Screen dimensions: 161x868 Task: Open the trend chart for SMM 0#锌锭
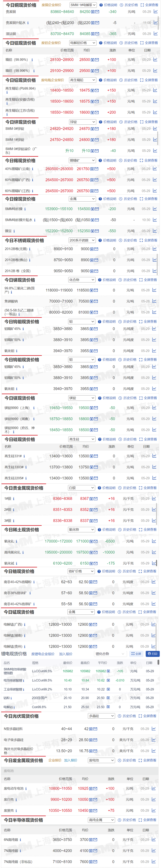(x=155, y=128)
